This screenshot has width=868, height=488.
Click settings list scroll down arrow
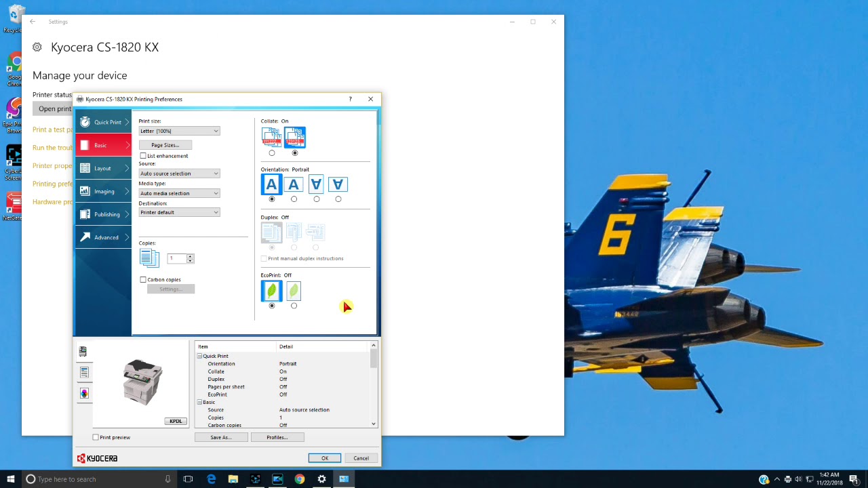point(374,424)
